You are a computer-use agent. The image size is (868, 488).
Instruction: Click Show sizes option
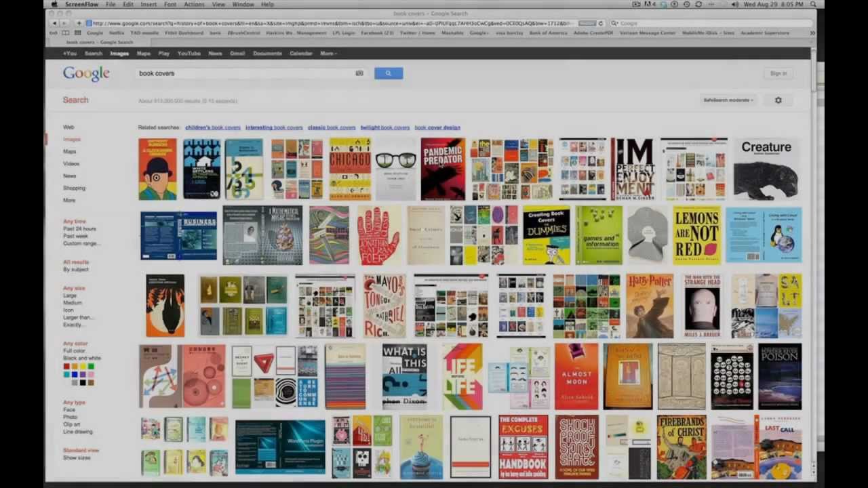point(77,458)
